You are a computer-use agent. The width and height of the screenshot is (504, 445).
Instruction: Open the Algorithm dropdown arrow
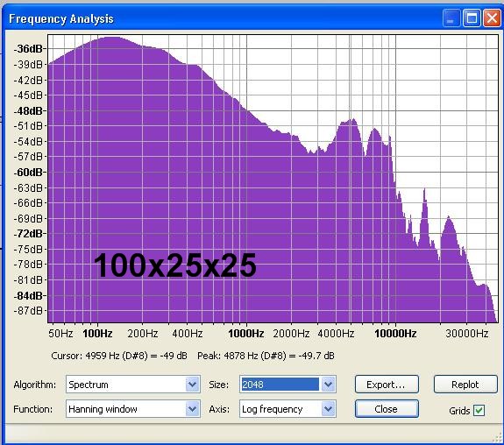(x=192, y=385)
